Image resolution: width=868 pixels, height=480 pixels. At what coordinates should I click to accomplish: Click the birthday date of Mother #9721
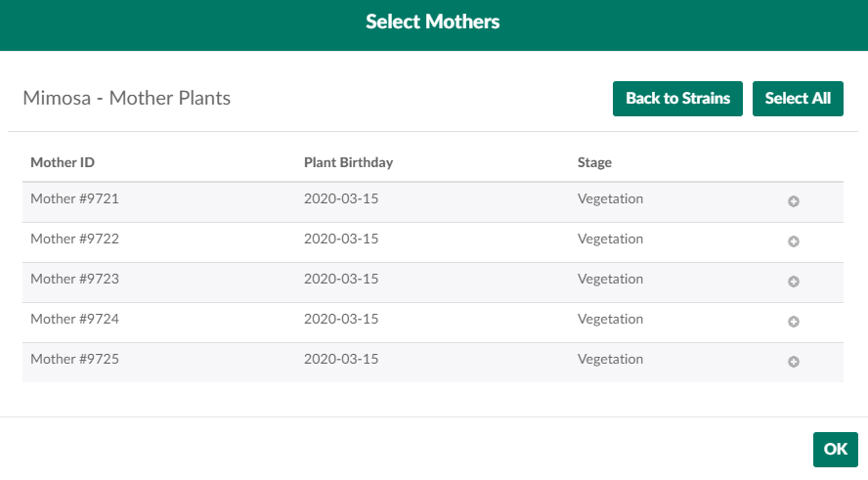point(341,199)
